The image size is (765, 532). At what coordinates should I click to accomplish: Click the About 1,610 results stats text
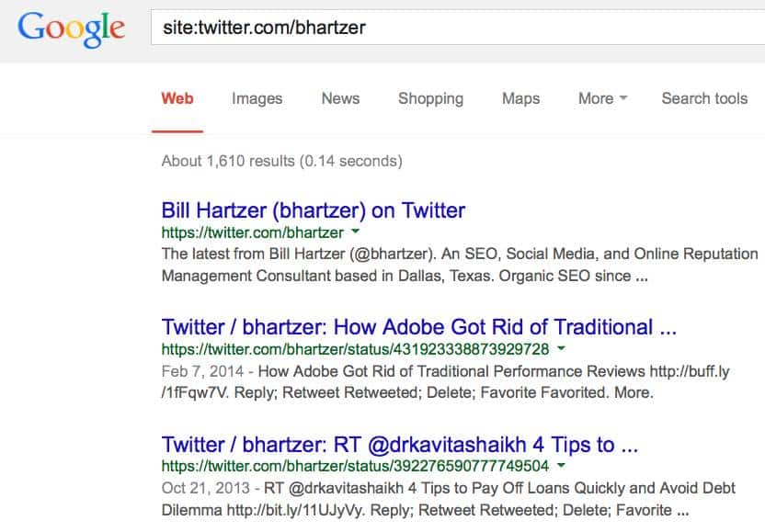tap(282, 161)
